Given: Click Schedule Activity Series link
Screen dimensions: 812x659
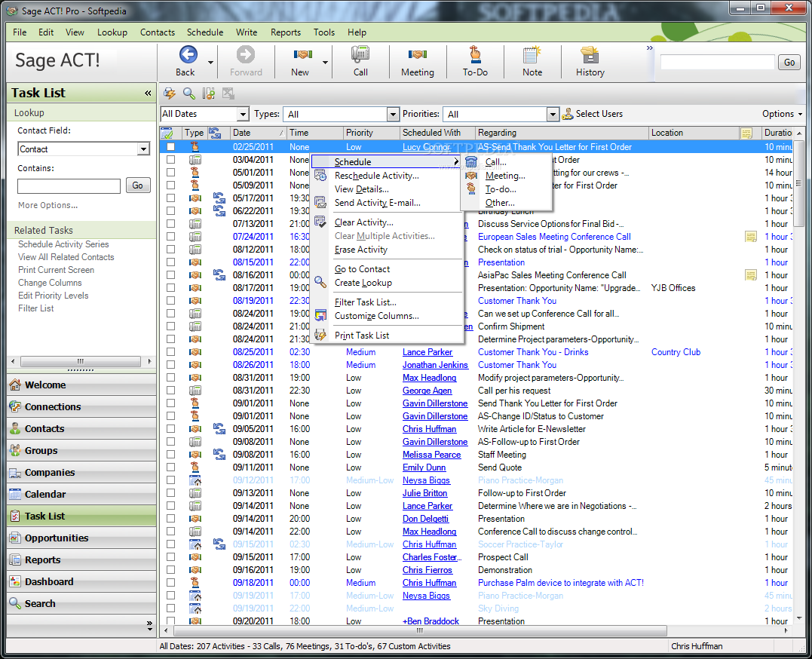Looking at the screenshot, I should [x=63, y=244].
